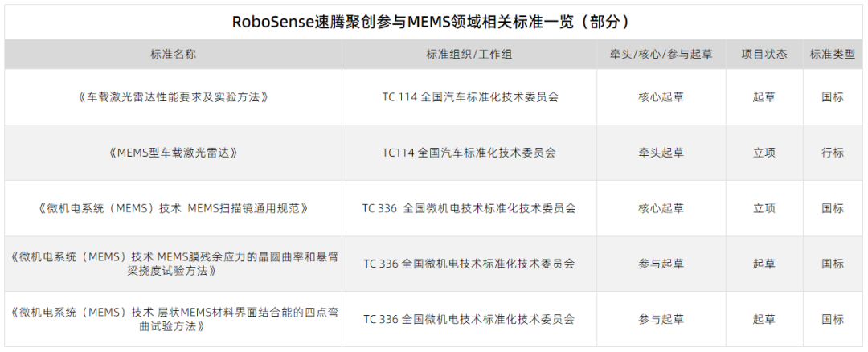Click the "行标" standard type cell
Image resolution: width=868 pixels, height=352 pixels.
[x=833, y=153]
